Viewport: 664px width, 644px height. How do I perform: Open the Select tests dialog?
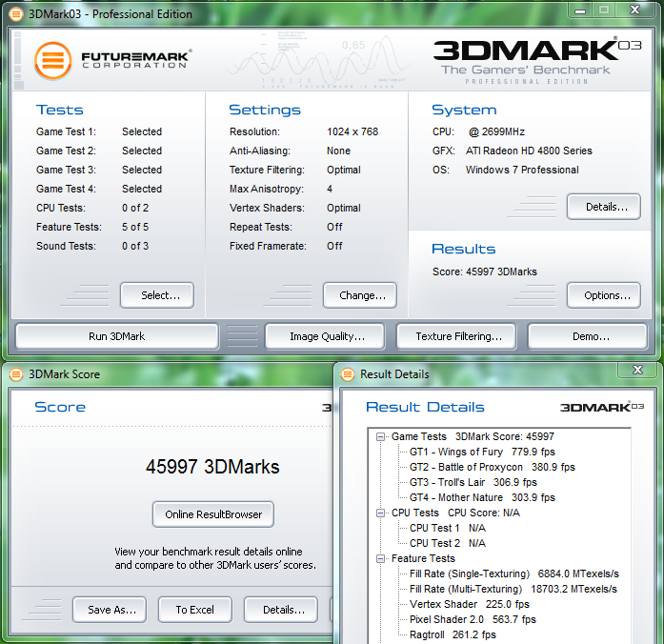(157, 295)
